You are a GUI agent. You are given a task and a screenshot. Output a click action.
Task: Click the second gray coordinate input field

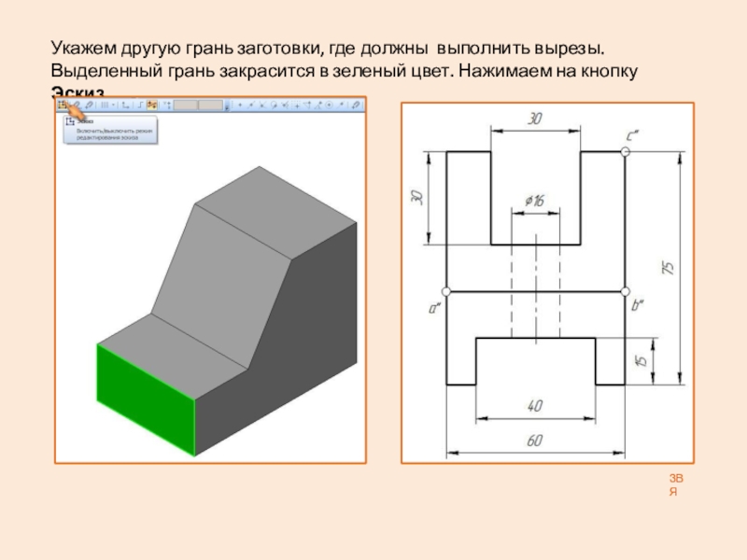(211, 105)
